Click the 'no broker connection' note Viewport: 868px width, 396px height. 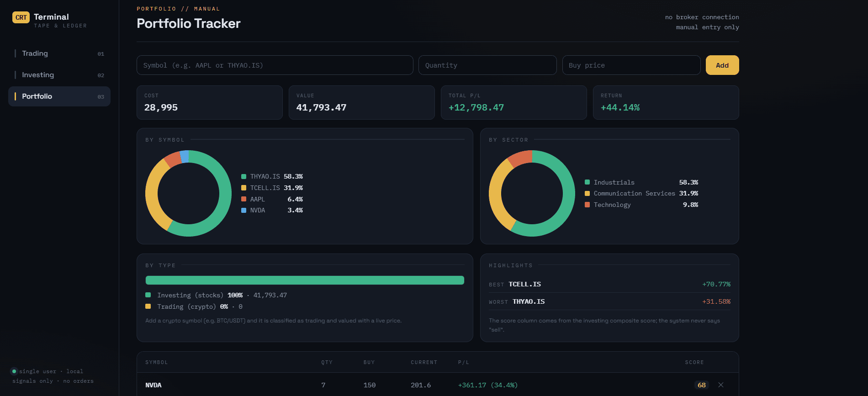click(x=702, y=17)
